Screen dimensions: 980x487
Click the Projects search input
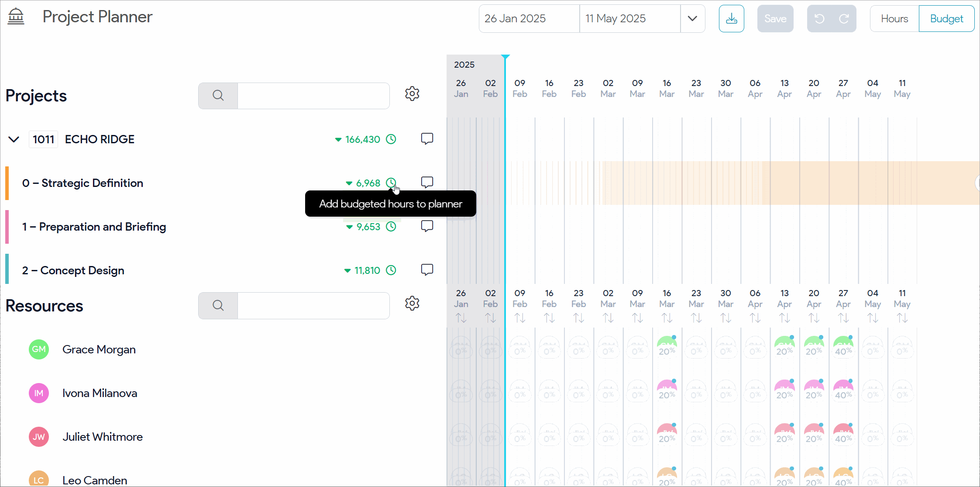pos(313,96)
